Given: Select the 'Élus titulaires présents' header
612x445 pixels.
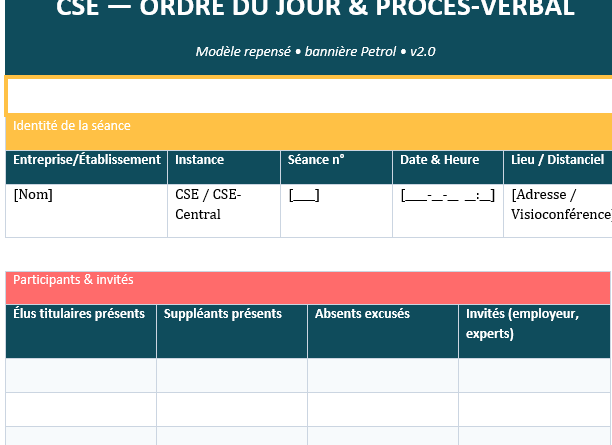Looking at the screenshot, I should [81, 331].
